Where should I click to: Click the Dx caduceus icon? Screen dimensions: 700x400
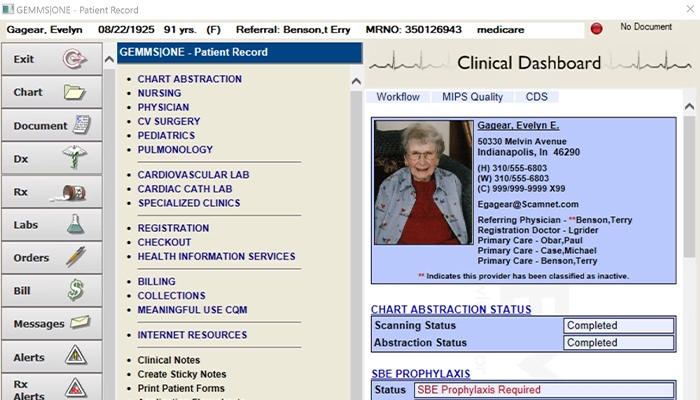click(x=75, y=158)
